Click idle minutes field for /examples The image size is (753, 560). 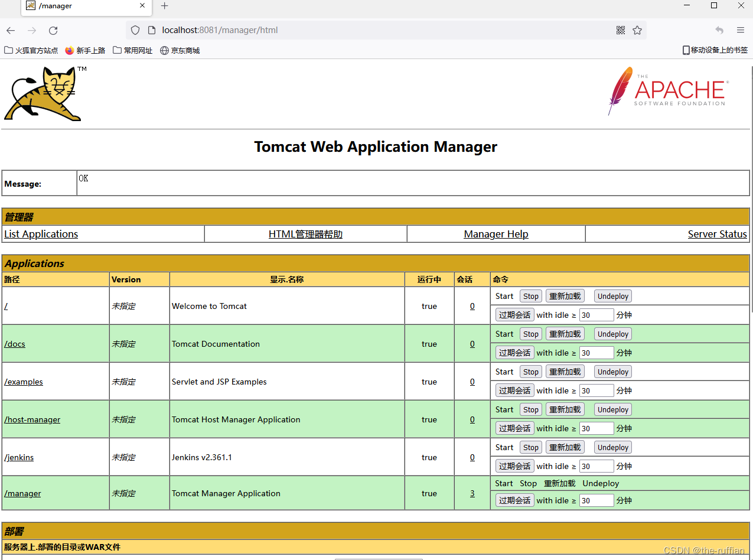596,390
